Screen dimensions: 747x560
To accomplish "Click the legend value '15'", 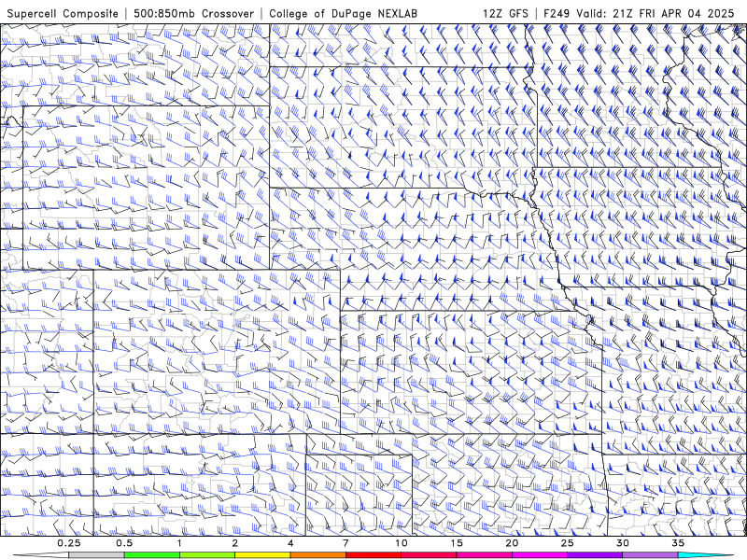I will [457, 543].
